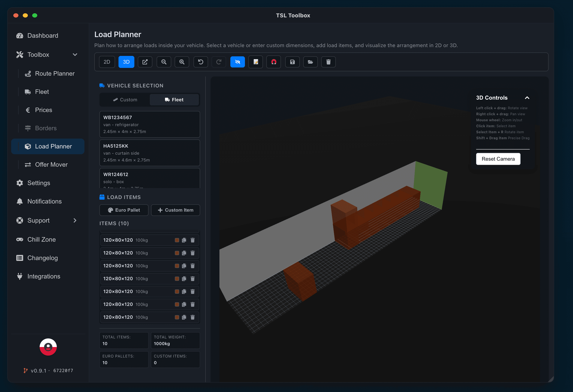Image resolution: width=573 pixels, height=392 pixels.
Task: Add a Custom Item
Action: click(x=175, y=210)
